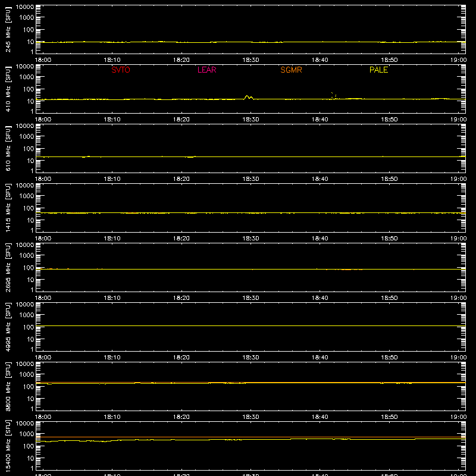Select 18:20 tick label under 610 MHz panel
This screenshot has height=476, width=476.
[181, 179]
